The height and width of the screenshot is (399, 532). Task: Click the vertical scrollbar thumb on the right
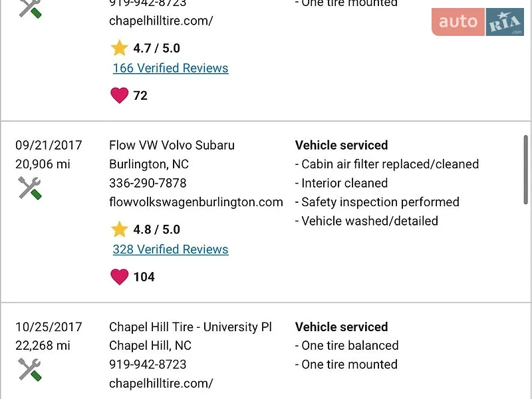[525, 170]
